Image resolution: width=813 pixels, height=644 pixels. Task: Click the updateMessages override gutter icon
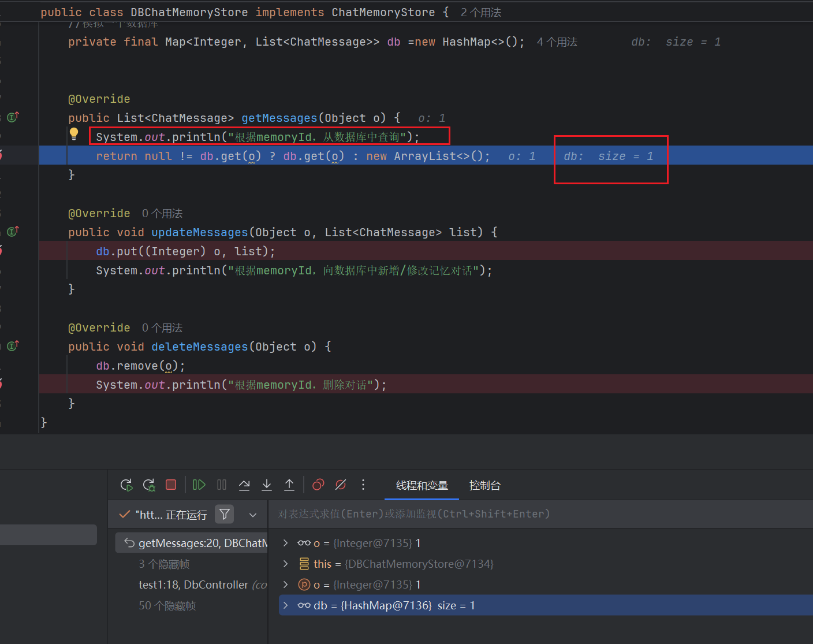[x=13, y=232]
